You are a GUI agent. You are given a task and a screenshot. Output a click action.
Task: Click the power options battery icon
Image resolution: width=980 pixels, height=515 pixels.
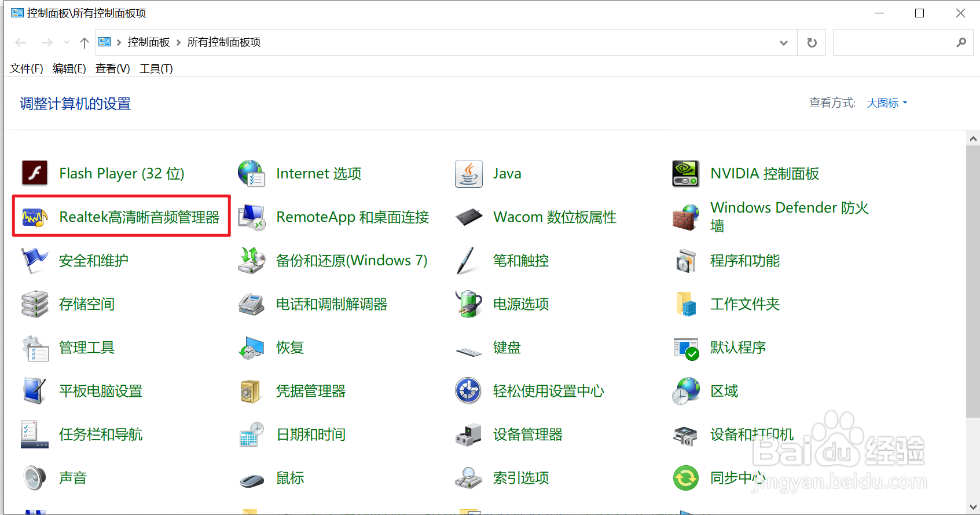coord(469,304)
